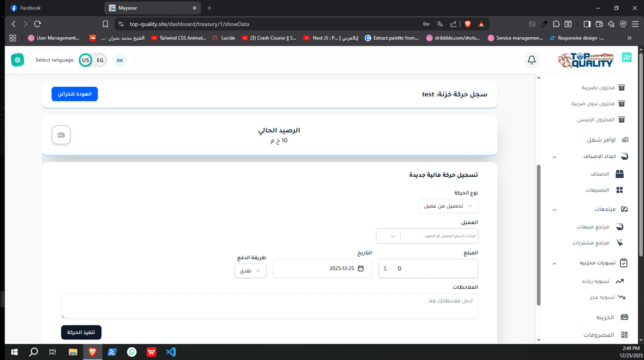Viewport: 644px width, 360px height.
Task: Click the المبلغ amount input field
Action: (428, 268)
